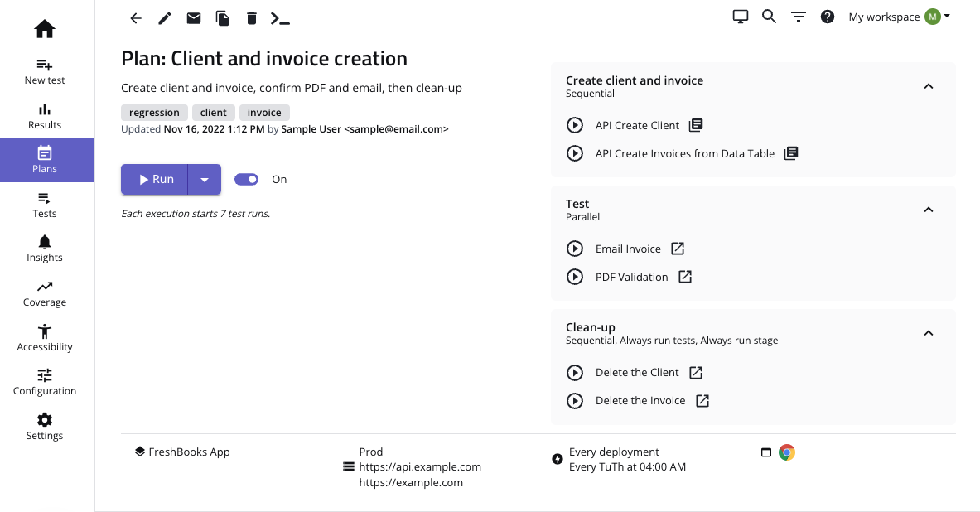Open Coverage in the sidebar
The height and width of the screenshot is (512, 980).
[45, 294]
